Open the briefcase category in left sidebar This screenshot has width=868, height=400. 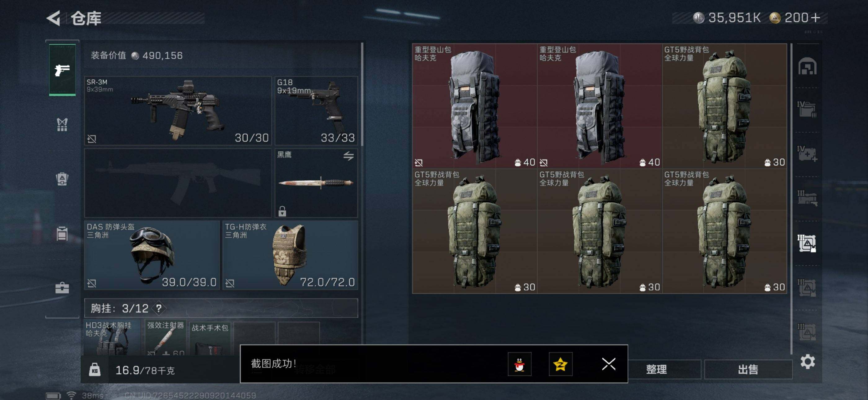pos(62,288)
